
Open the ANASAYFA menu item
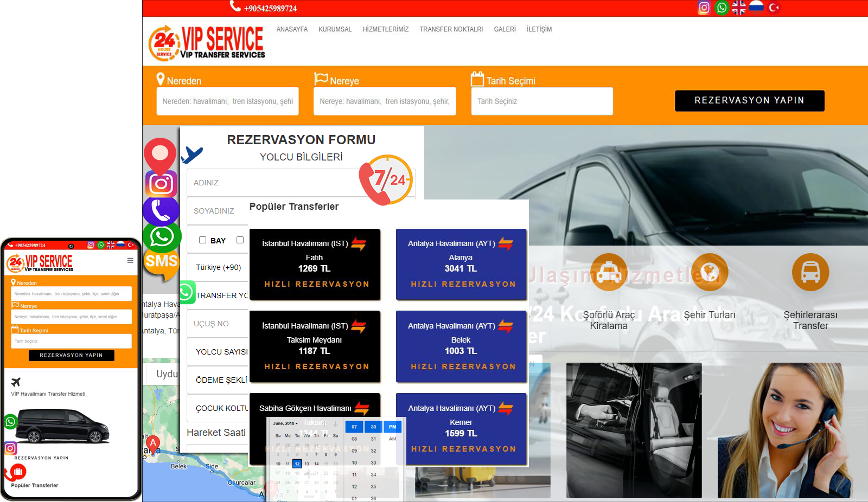(292, 29)
